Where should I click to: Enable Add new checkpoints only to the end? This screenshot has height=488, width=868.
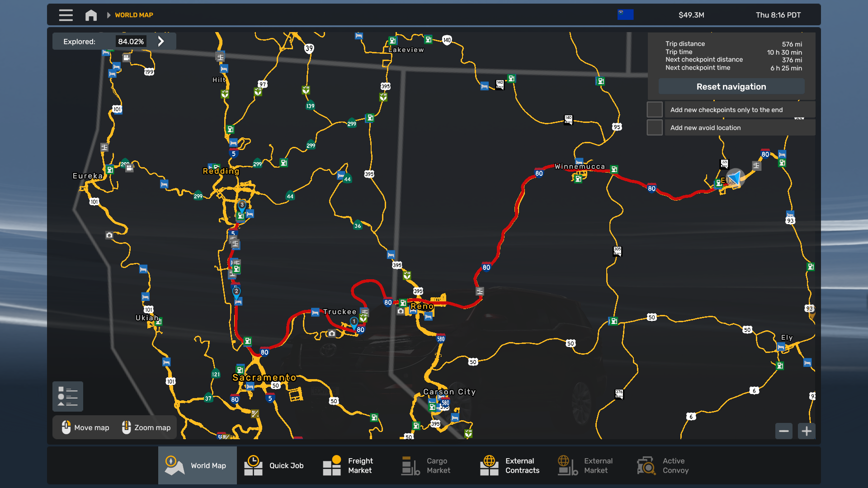[655, 109]
